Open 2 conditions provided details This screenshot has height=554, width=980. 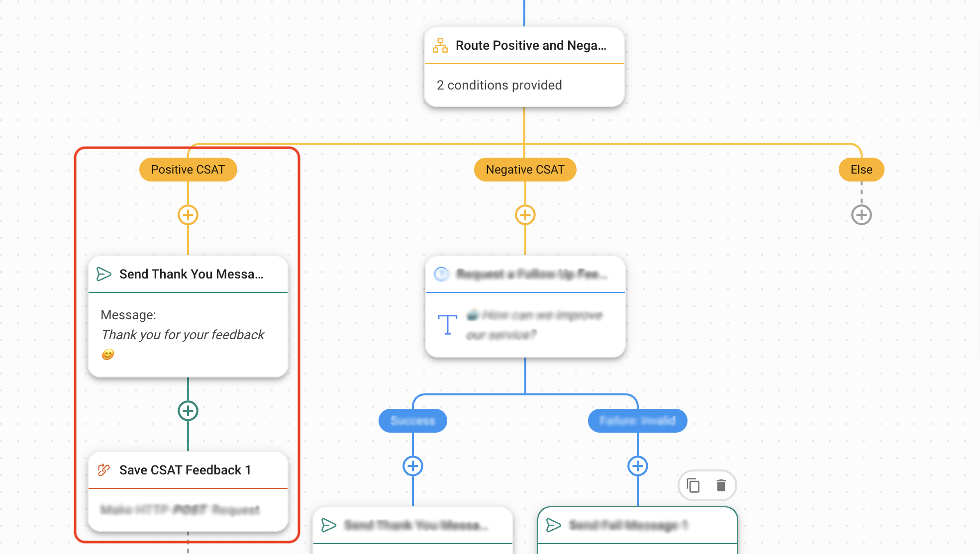click(499, 85)
